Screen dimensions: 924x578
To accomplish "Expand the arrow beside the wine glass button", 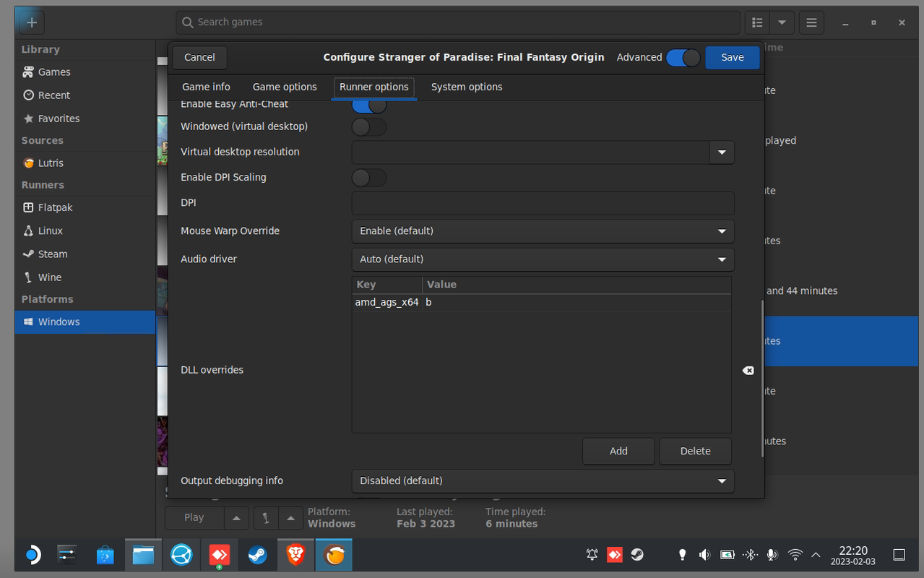I will coord(290,518).
